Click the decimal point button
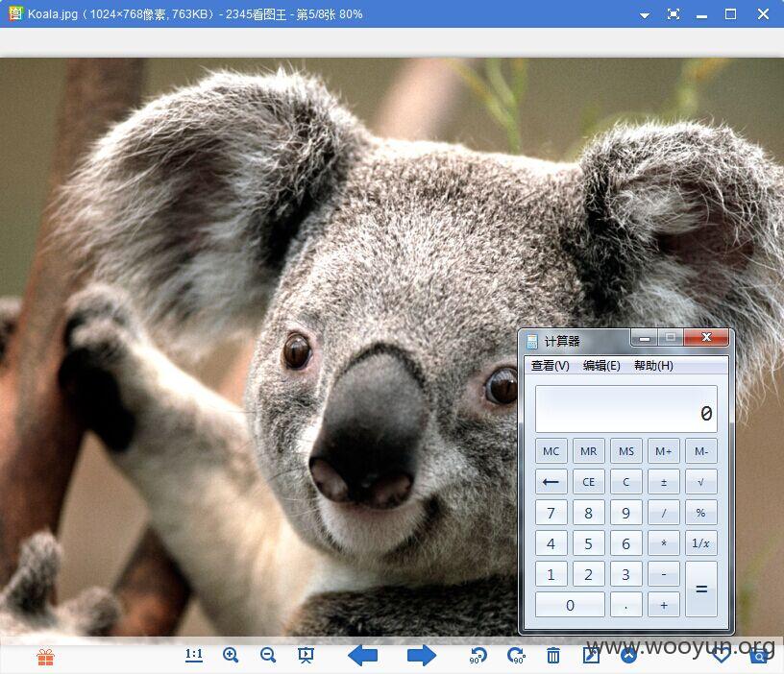The height and width of the screenshot is (674, 784). 626,605
